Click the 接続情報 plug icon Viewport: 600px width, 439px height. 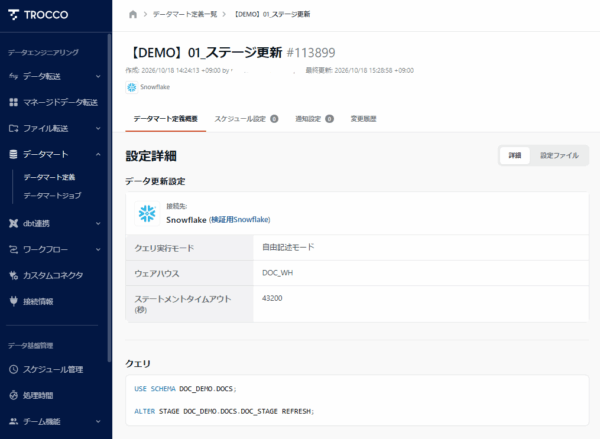(x=13, y=301)
